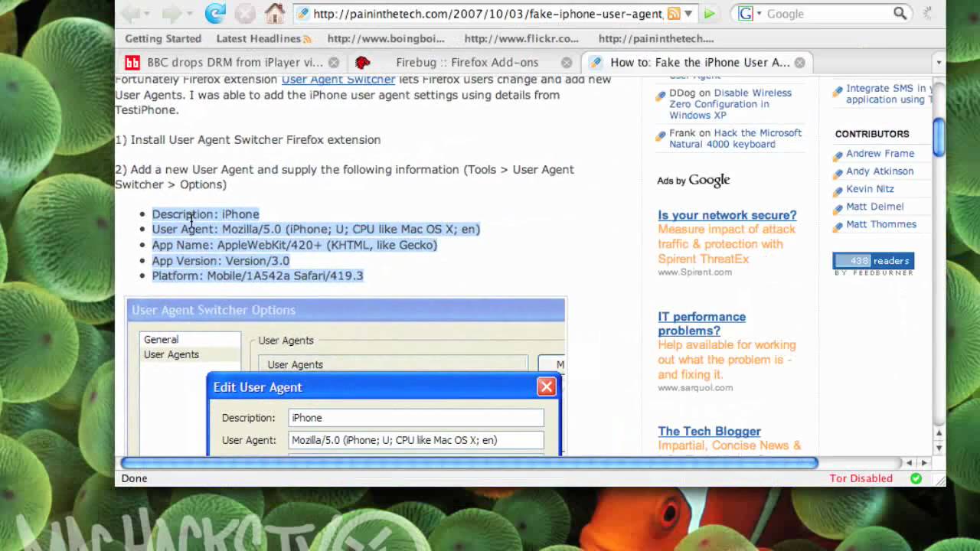Click the browser Back arrow button
Screen dimensions: 980x551
(131, 13)
